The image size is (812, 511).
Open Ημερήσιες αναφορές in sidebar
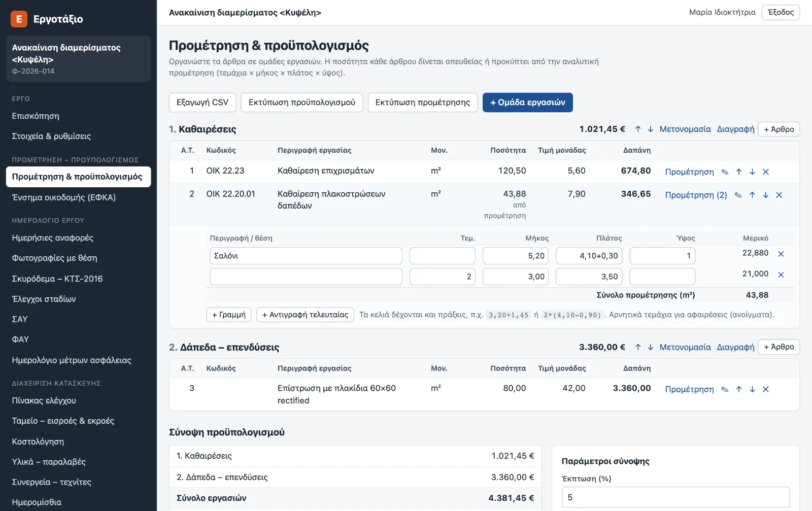(78, 237)
